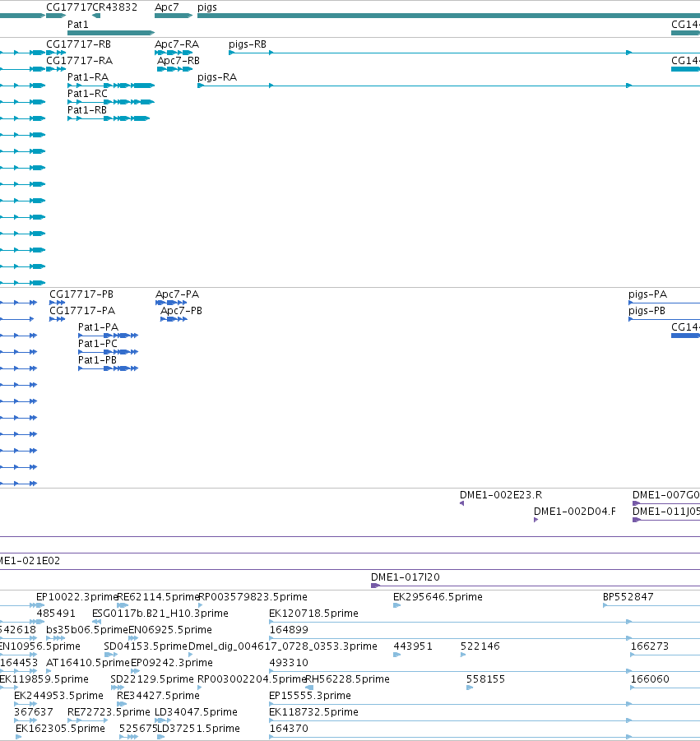Click the 164899 EST label

pyautogui.click(x=289, y=630)
